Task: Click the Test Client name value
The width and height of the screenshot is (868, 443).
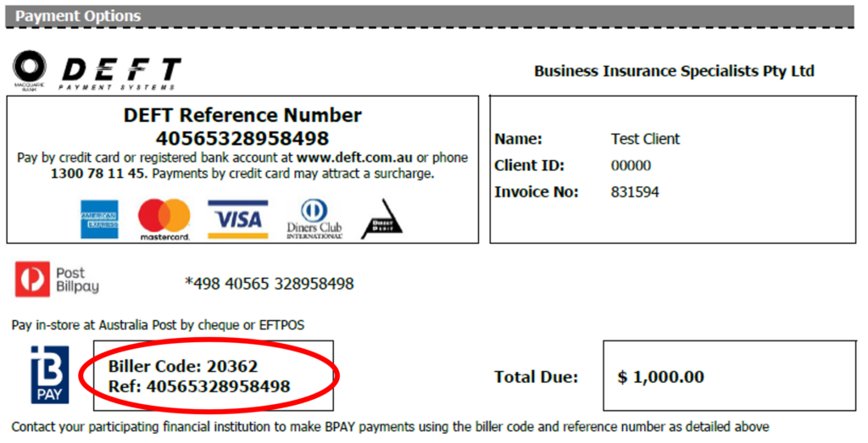Action: (x=645, y=139)
